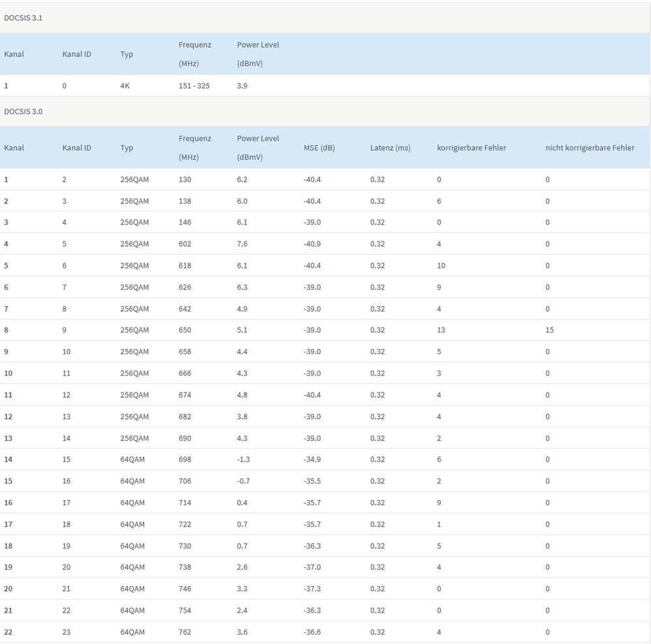Viewport: 651px width, 644px height.
Task: Select the 'Latenz (ms)' column header
Action: [390, 148]
